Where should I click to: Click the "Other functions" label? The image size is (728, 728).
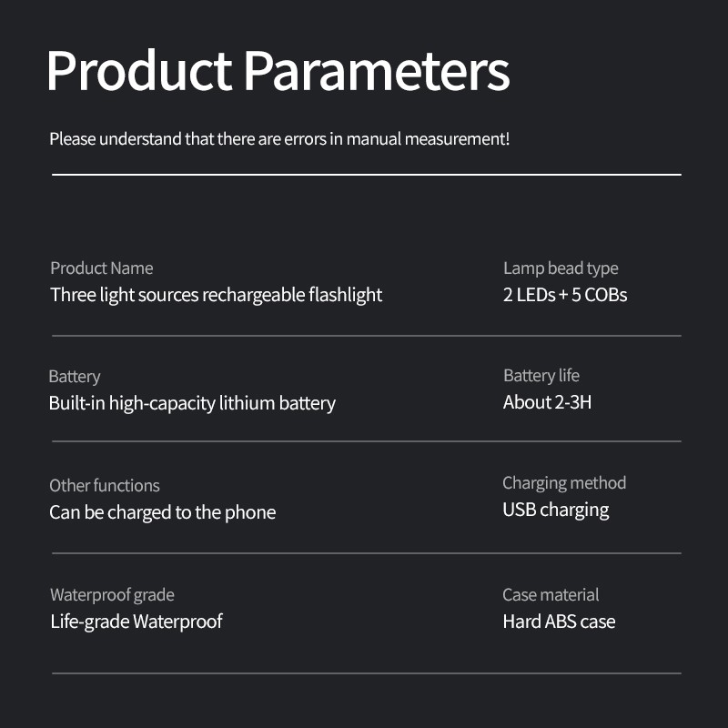(x=104, y=485)
